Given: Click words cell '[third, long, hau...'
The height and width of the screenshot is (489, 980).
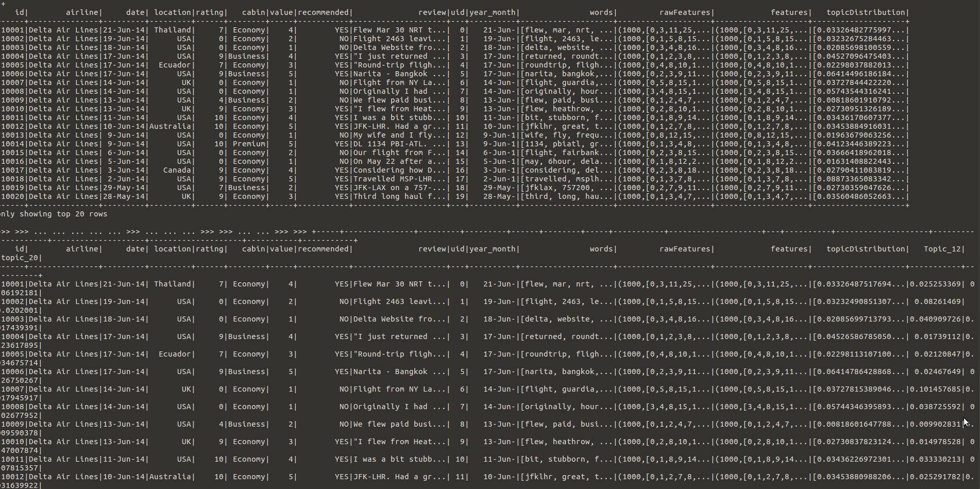Looking at the screenshot, I should [x=567, y=196].
